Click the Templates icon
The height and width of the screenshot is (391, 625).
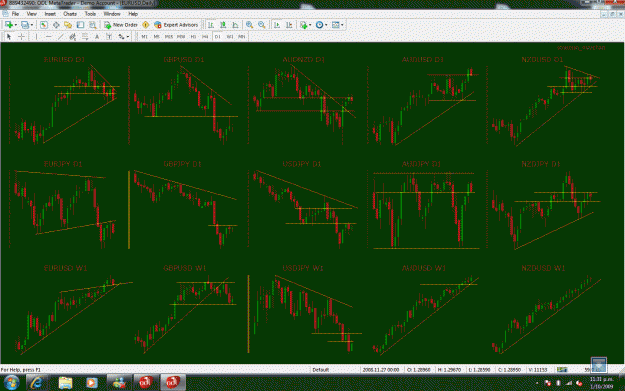(x=336, y=25)
